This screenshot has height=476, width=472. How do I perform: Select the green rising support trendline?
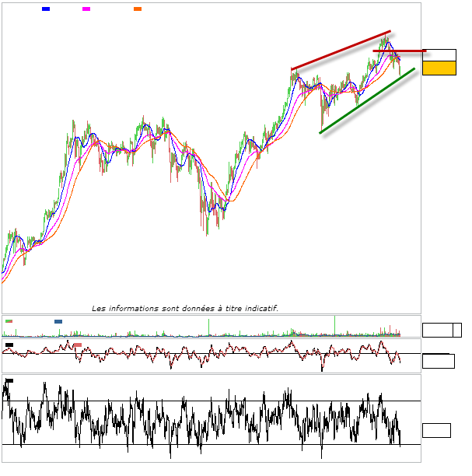367,101
